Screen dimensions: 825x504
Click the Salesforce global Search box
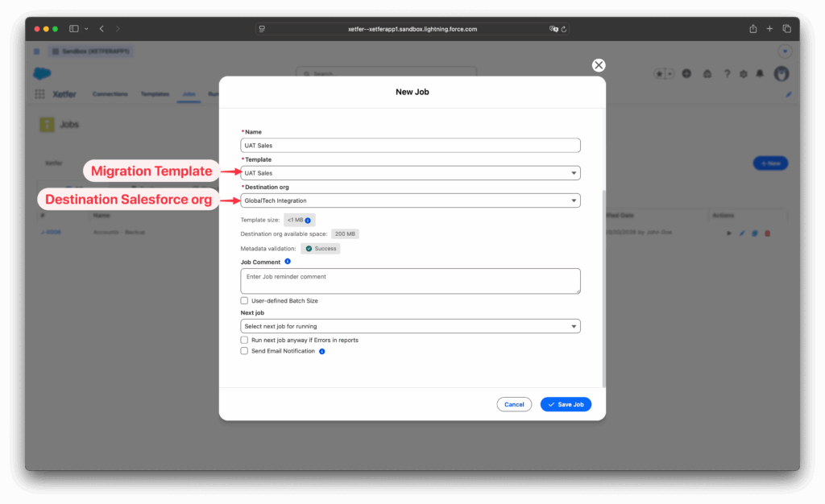[386, 73]
